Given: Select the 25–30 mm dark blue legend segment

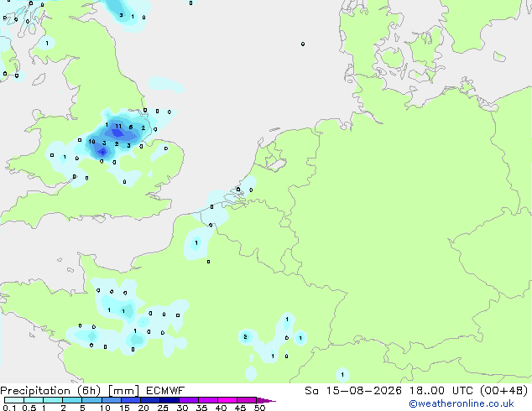Looking at the screenshot, I should 169,400.
